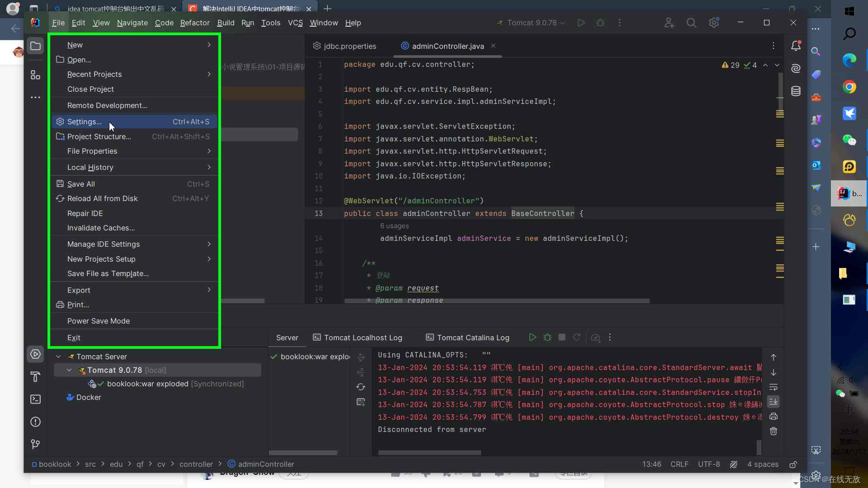
Task: Enable Power Save Mode
Action: click(99, 321)
